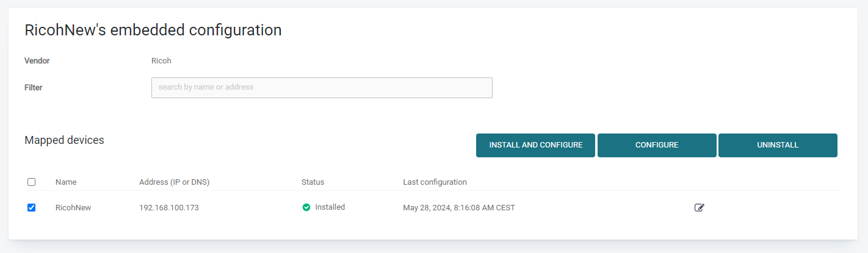Click the Address (IP or DNS) column header
Screen dimensions: 868x253
tap(174, 182)
